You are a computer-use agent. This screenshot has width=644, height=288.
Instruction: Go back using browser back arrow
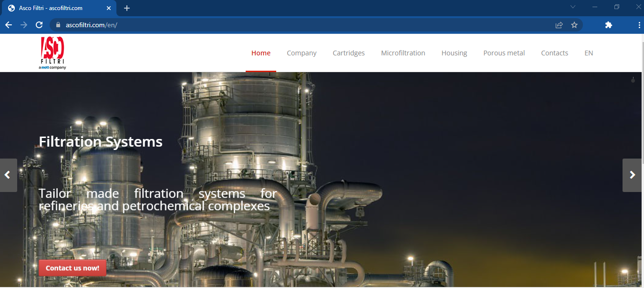pos(9,25)
